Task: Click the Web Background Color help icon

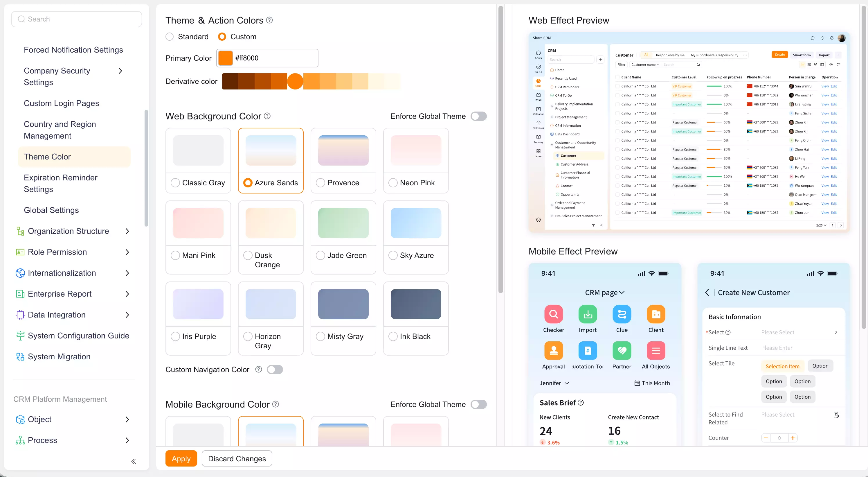Action: [x=267, y=116]
